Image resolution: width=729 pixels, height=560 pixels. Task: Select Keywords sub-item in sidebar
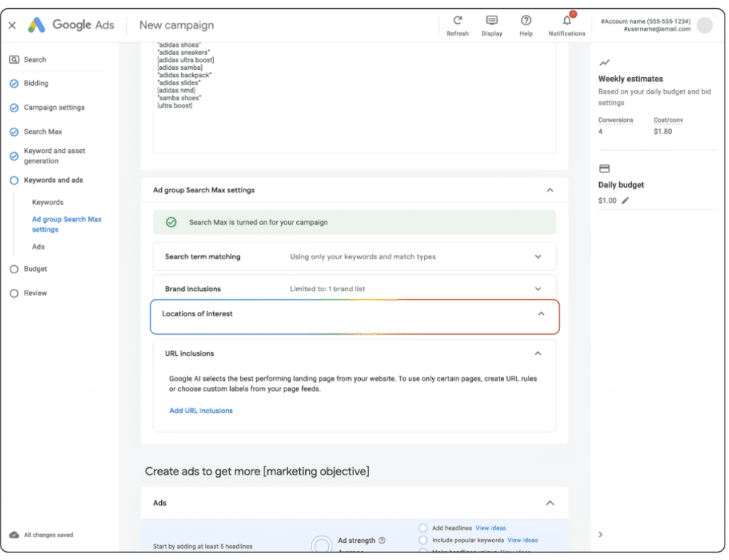click(x=48, y=202)
